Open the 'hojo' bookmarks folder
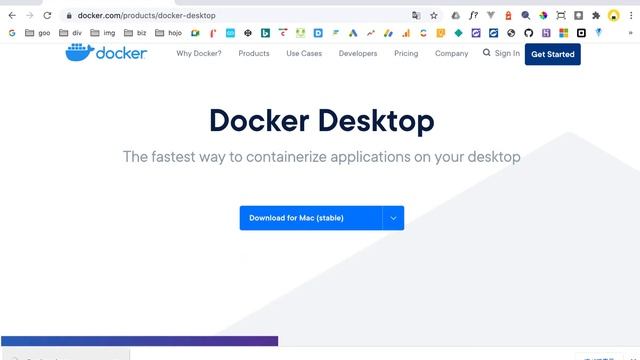 tap(168, 33)
